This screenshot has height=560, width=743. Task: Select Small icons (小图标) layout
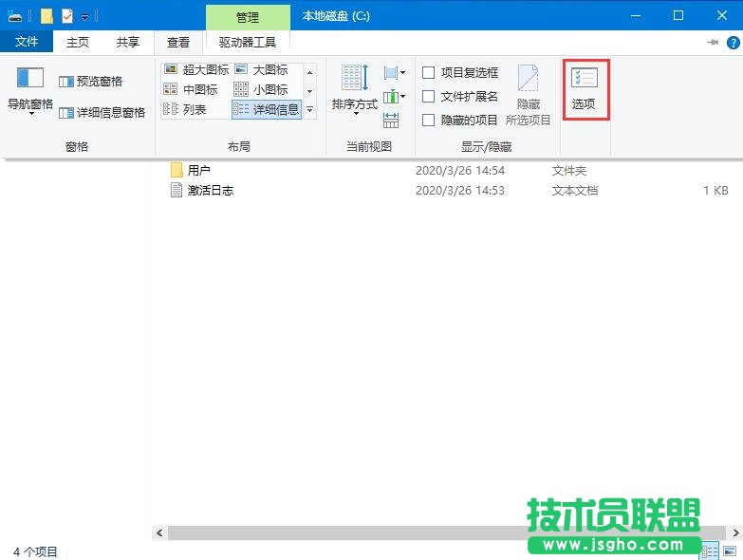(x=261, y=89)
